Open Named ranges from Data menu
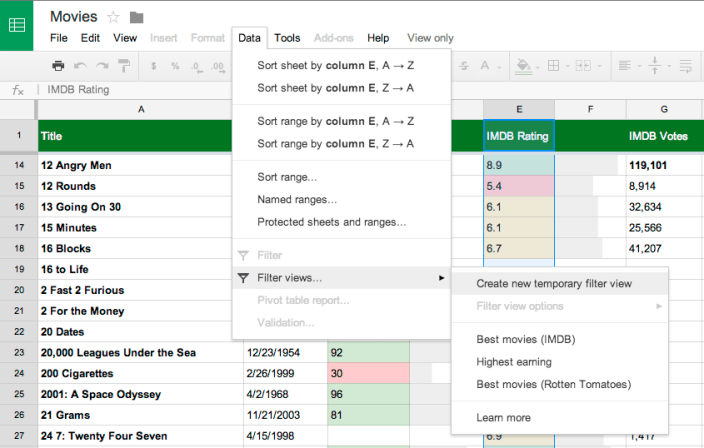Screen dimensions: 704x448 297,200
